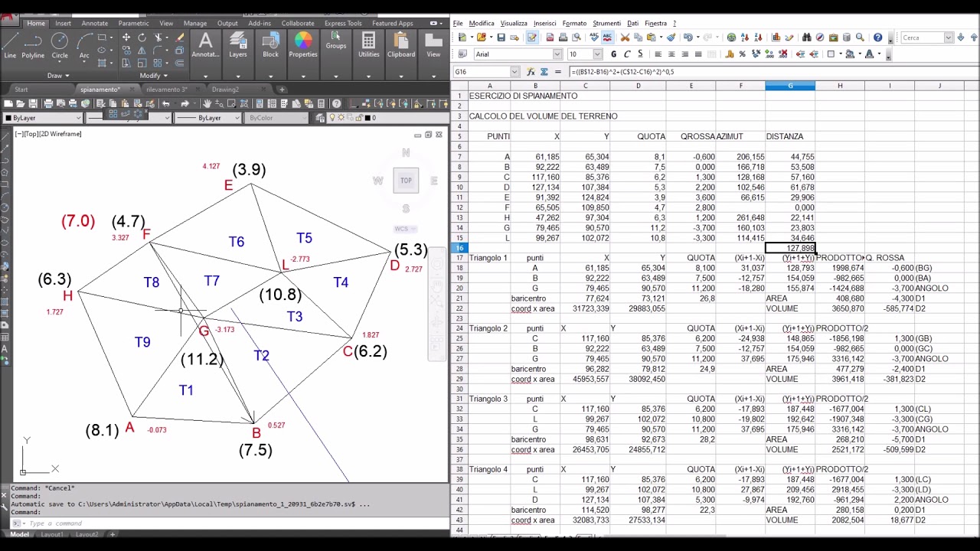Toggle layer freeze sun icon
980x551 pixels.
coord(341,118)
